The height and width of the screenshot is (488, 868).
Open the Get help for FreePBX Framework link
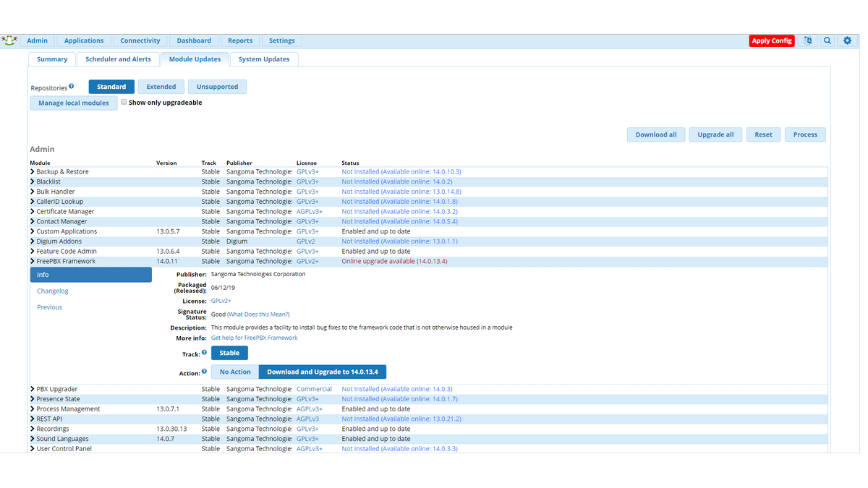(253, 337)
